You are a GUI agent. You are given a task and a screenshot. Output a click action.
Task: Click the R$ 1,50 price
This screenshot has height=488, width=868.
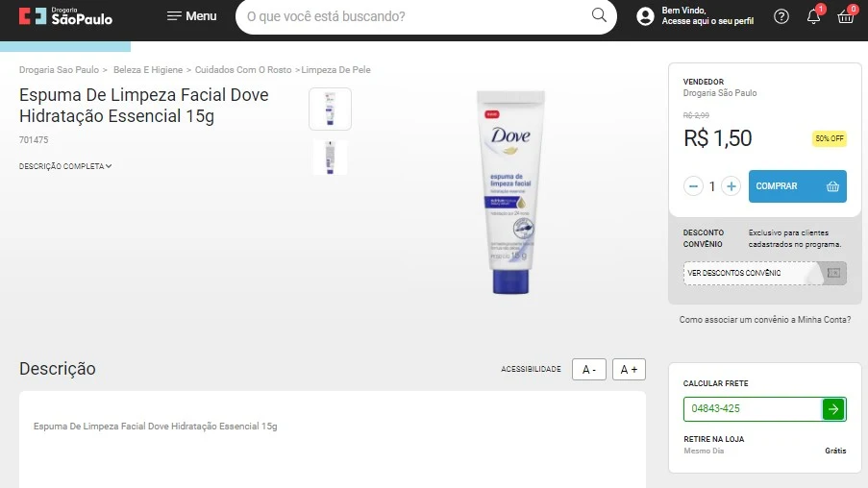[x=717, y=138]
